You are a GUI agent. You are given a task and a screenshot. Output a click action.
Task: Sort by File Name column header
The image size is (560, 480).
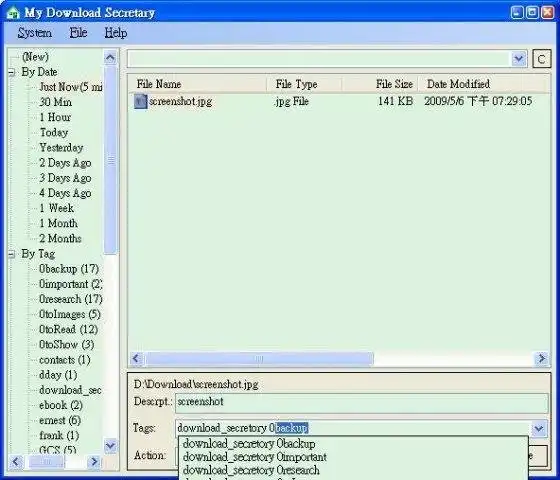[198, 84]
